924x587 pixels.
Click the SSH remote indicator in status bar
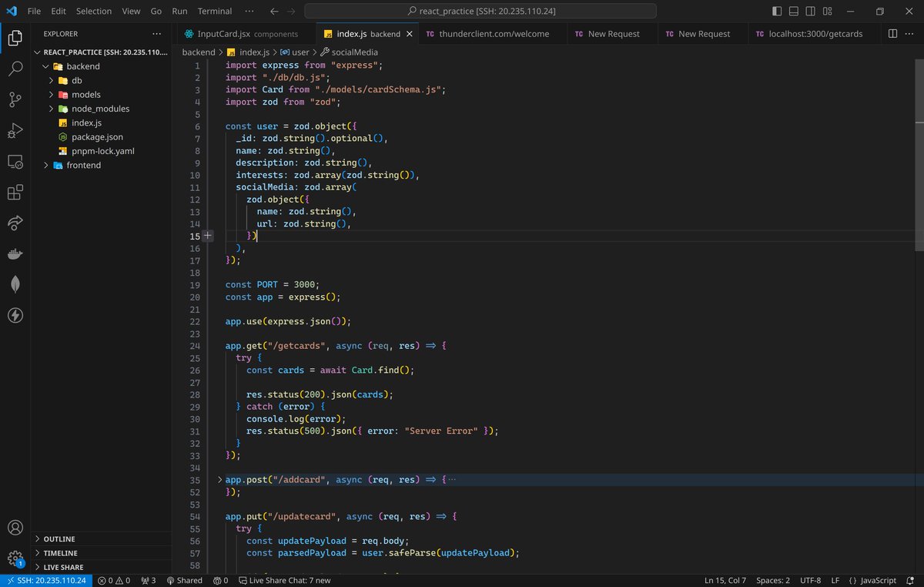[46, 580]
